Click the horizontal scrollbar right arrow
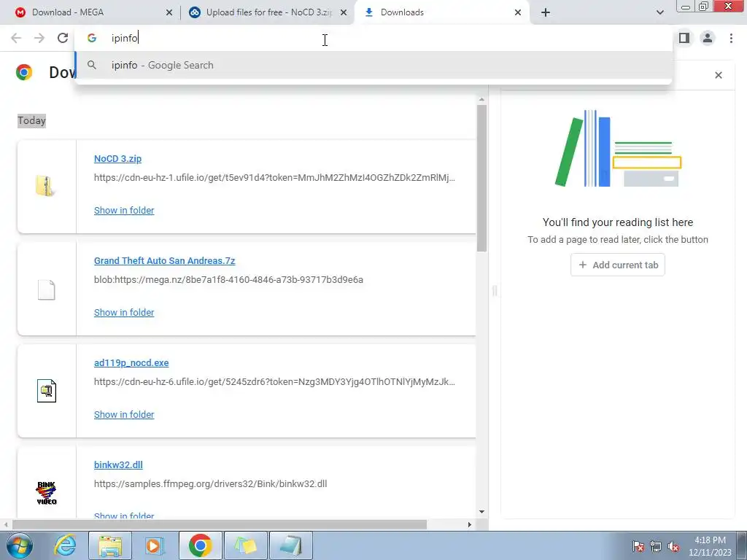747x560 pixels. point(469,525)
